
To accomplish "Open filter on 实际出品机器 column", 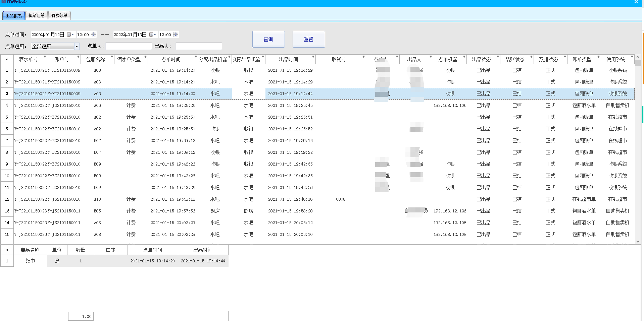I will click(263, 57).
